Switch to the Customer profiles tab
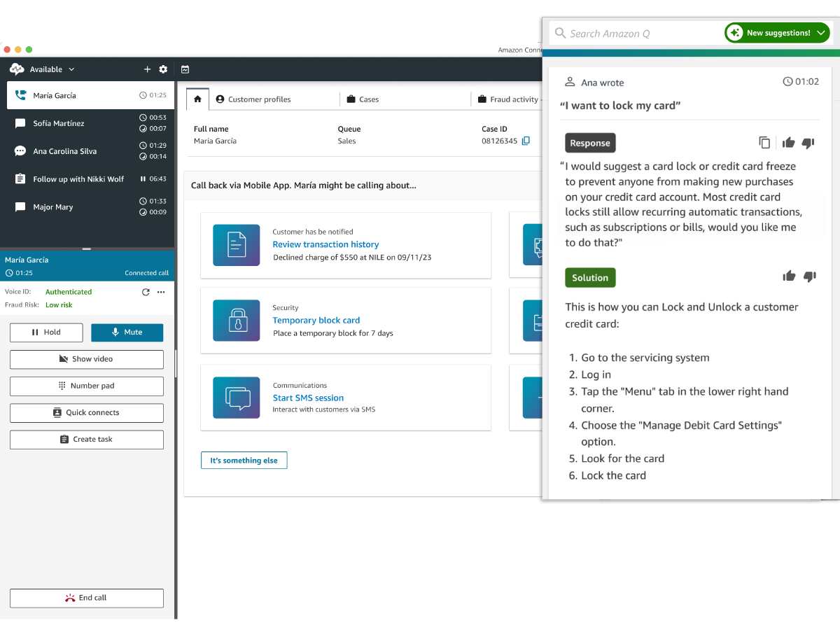Image resolution: width=840 pixels, height=630 pixels. [x=253, y=99]
